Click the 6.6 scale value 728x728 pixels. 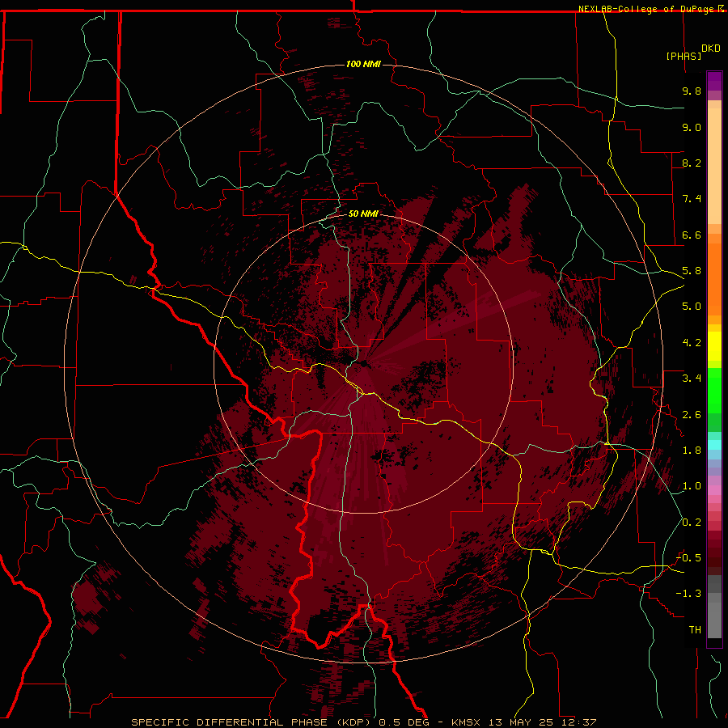[692, 235]
